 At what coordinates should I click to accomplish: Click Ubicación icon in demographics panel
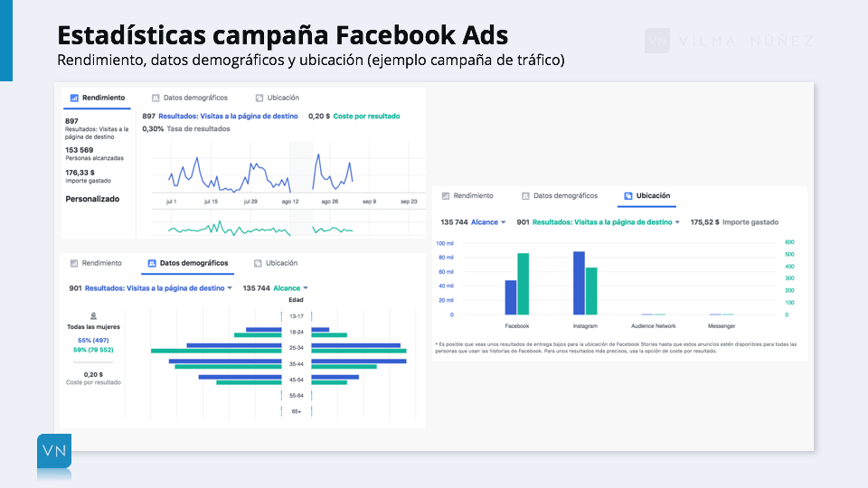coord(258,263)
